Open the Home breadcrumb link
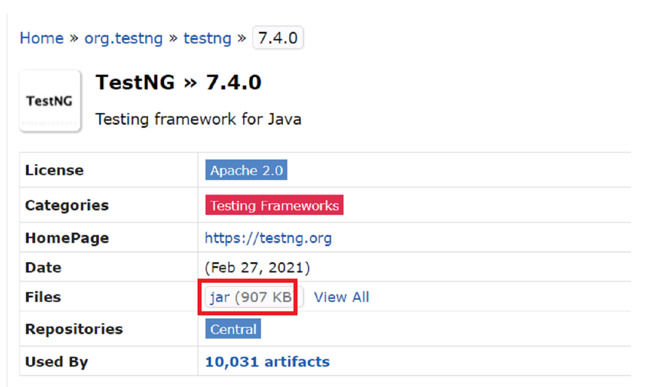 click(x=42, y=38)
